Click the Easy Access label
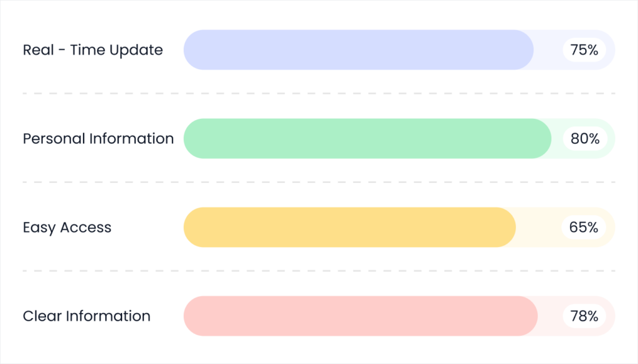Viewport: 638px width, 364px height. 67,227
